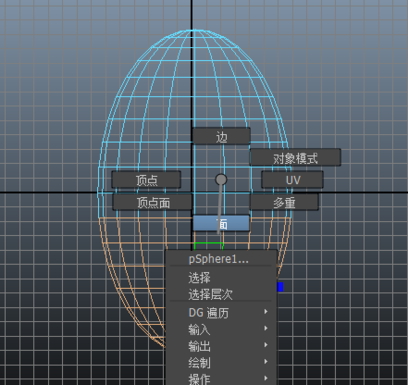Open the 绘制 submenu
This screenshot has height=385, width=408.
click(221, 362)
